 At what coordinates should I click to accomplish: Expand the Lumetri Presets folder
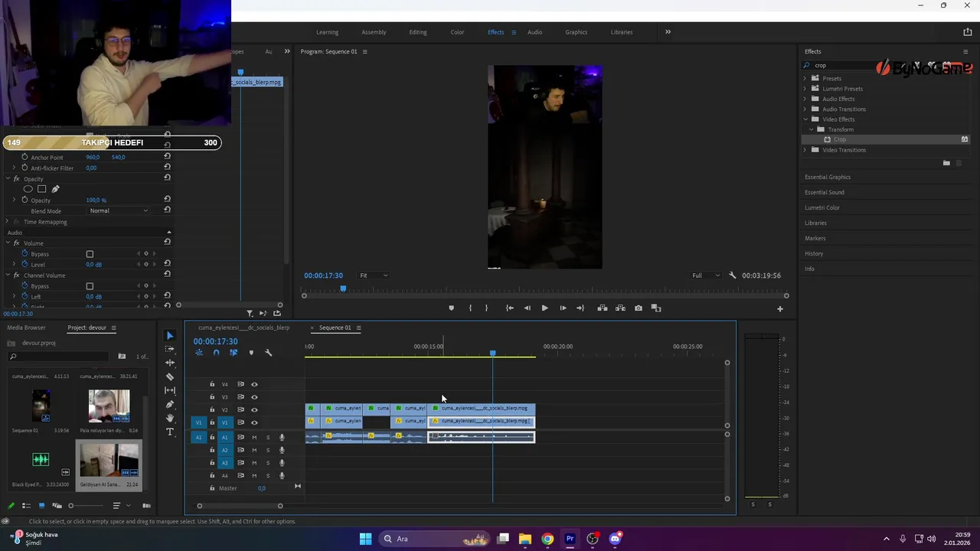click(x=805, y=89)
